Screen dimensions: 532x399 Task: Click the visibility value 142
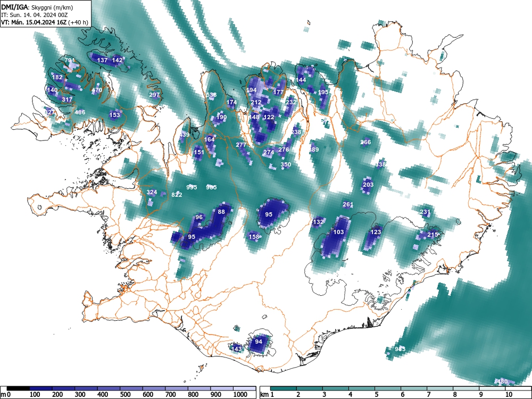click(117, 60)
